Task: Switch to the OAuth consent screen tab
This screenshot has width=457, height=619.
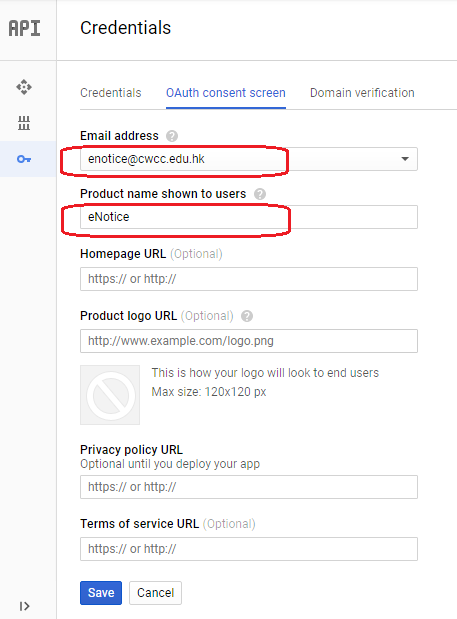Action: pyautogui.click(x=226, y=93)
